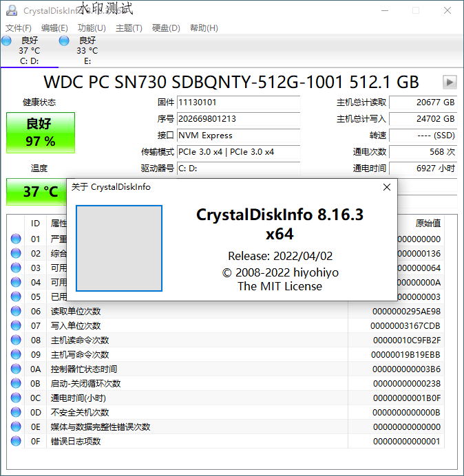Click the blank image in the About dialog
Image resolution: width=464 pixels, height=476 pixels.
[x=119, y=248]
